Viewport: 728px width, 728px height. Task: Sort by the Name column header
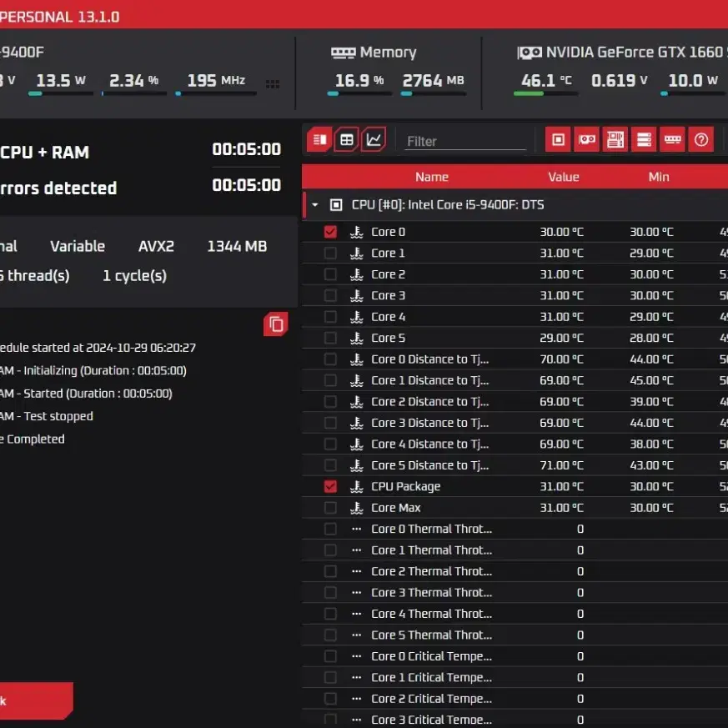(x=432, y=177)
